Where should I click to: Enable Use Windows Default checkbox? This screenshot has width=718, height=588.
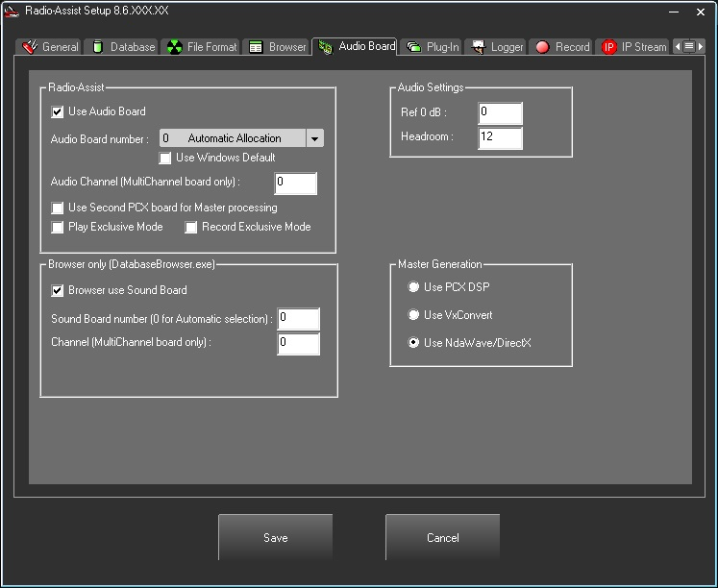[165, 158]
